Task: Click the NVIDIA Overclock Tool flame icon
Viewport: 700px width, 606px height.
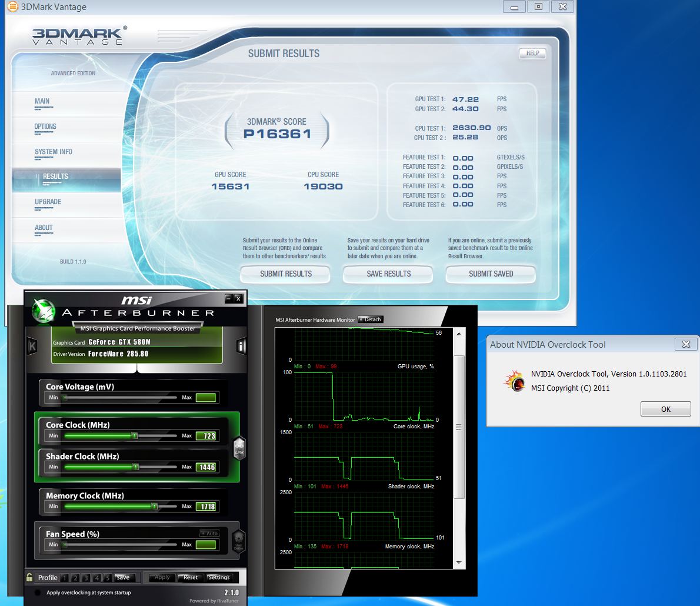Action: [x=514, y=381]
